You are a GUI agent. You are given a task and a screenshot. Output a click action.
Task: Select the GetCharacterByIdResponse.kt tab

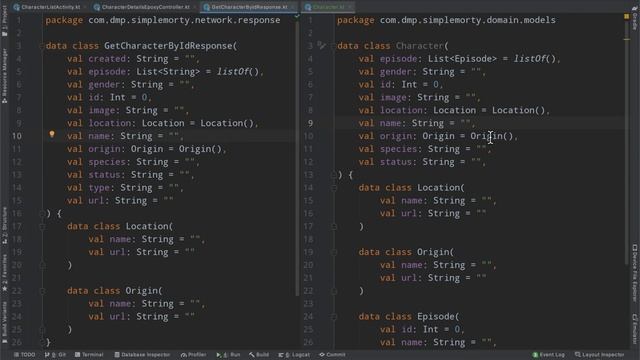pos(249,7)
